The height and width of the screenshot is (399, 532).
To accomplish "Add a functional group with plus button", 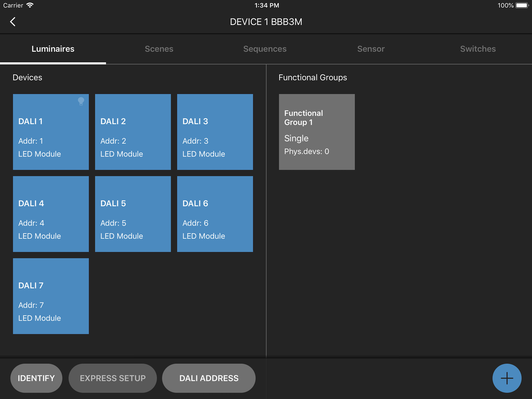I will coord(507,378).
